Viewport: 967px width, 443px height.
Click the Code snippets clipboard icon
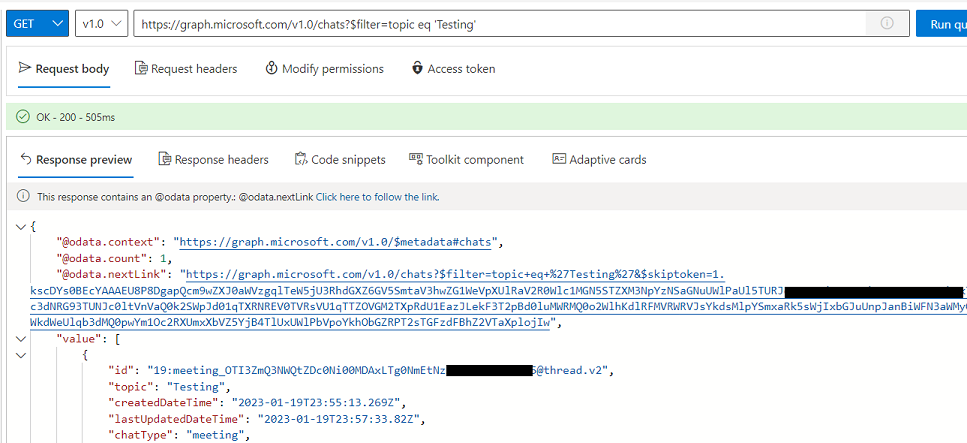(x=300, y=159)
